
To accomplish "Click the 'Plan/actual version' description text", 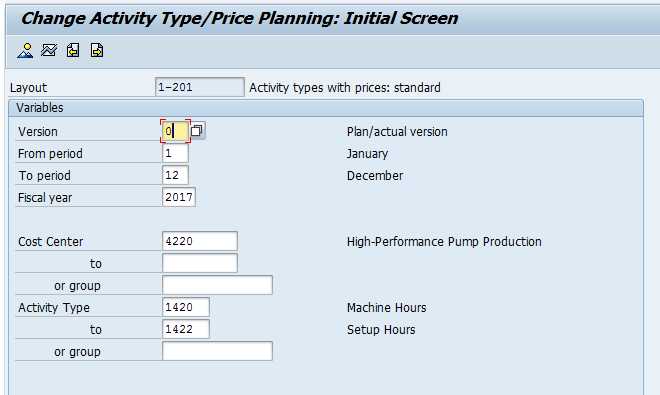I will [x=397, y=132].
